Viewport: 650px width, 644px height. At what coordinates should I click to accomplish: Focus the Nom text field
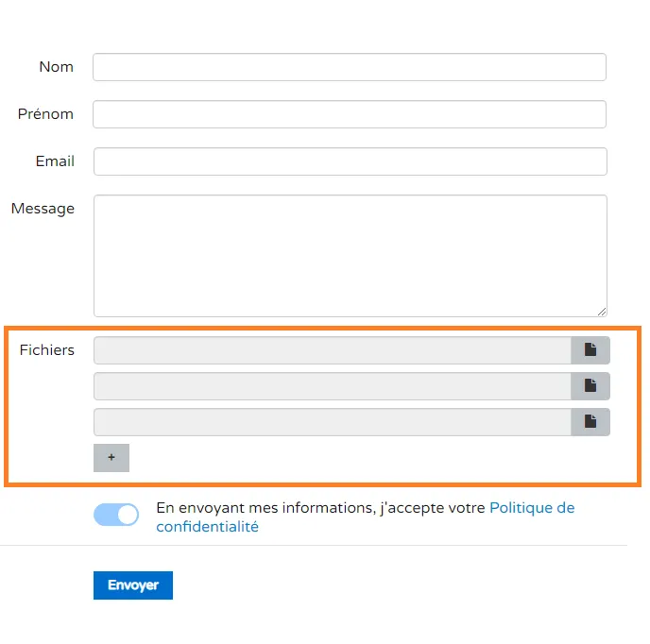tap(350, 67)
